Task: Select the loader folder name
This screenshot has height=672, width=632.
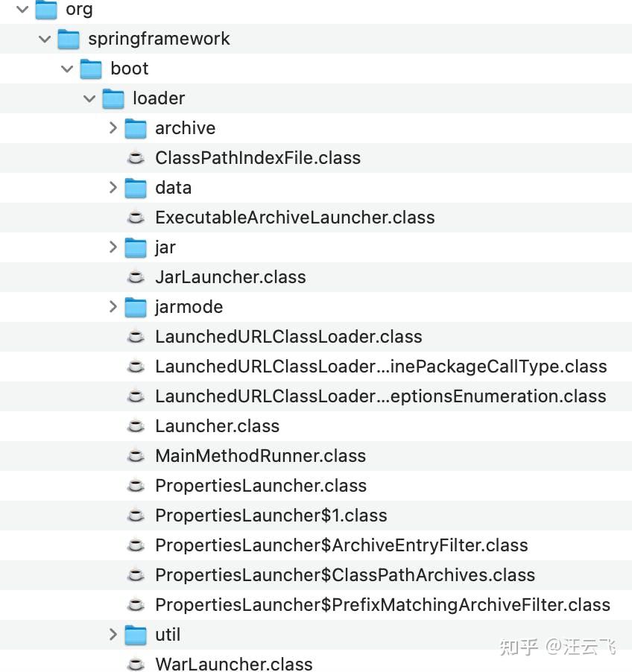Action: pos(159,98)
